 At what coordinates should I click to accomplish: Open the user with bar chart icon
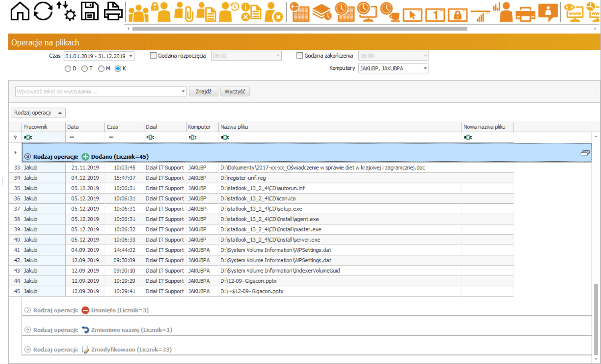click(503, 12)
